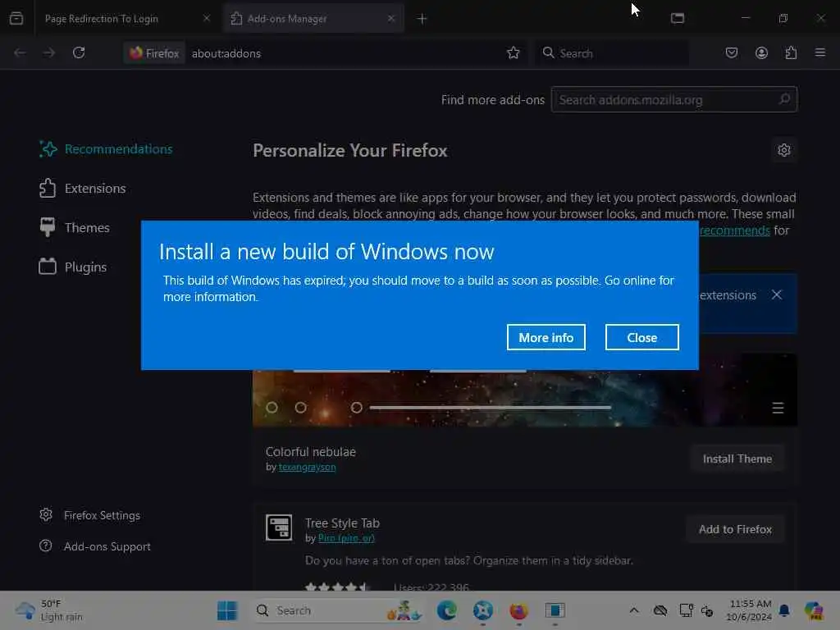Open Add-ons Support
The width and height of the screenshot is (840, 630).
pyautogui.click(x=95, y=546)
